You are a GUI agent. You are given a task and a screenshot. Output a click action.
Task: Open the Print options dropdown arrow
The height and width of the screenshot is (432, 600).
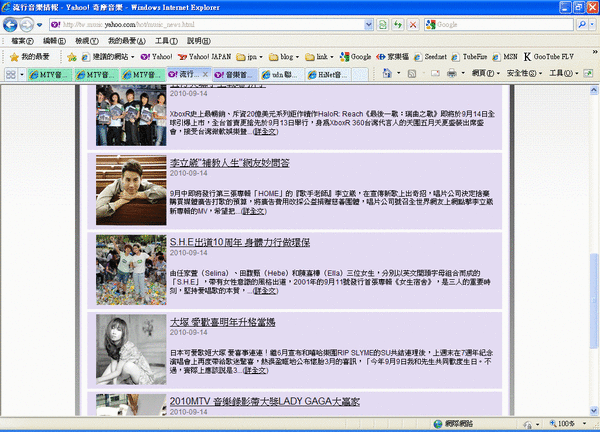click(463, 73)
